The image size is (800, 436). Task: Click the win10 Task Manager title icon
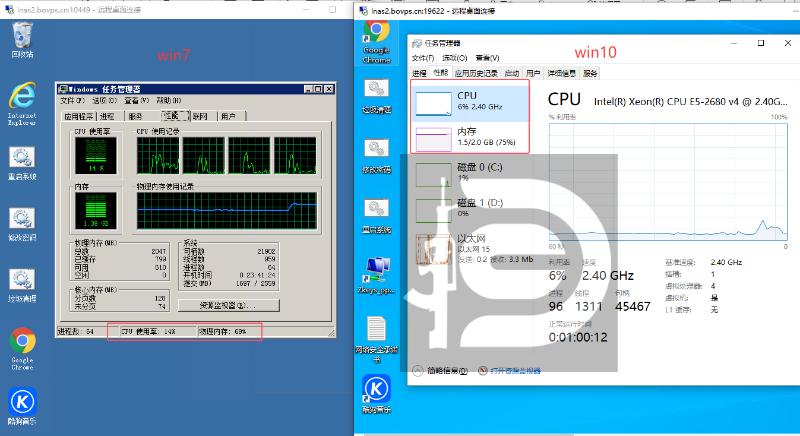click(x=417, y=43)
